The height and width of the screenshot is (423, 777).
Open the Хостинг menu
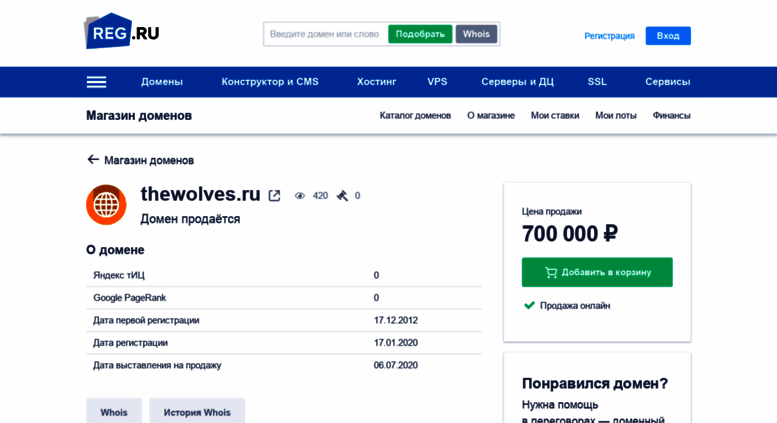[377, 82]
